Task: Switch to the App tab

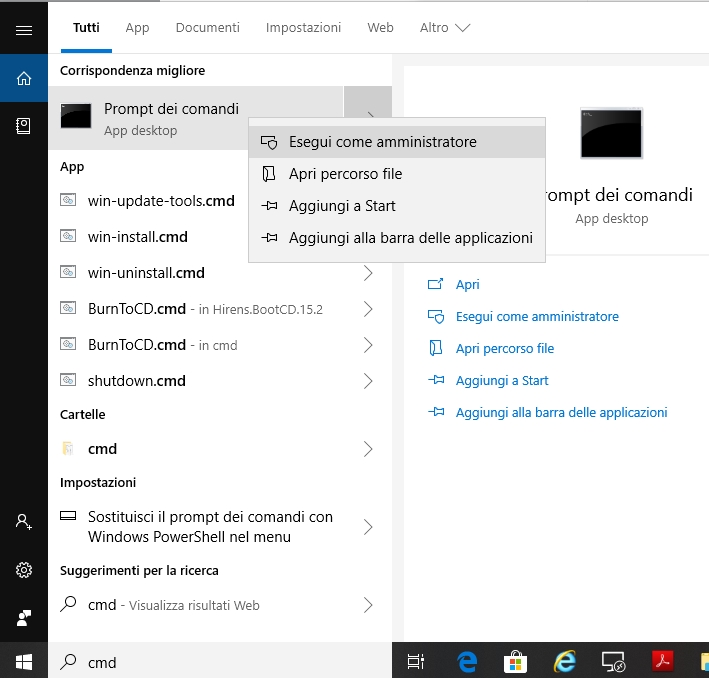Action: coord(137,28)
